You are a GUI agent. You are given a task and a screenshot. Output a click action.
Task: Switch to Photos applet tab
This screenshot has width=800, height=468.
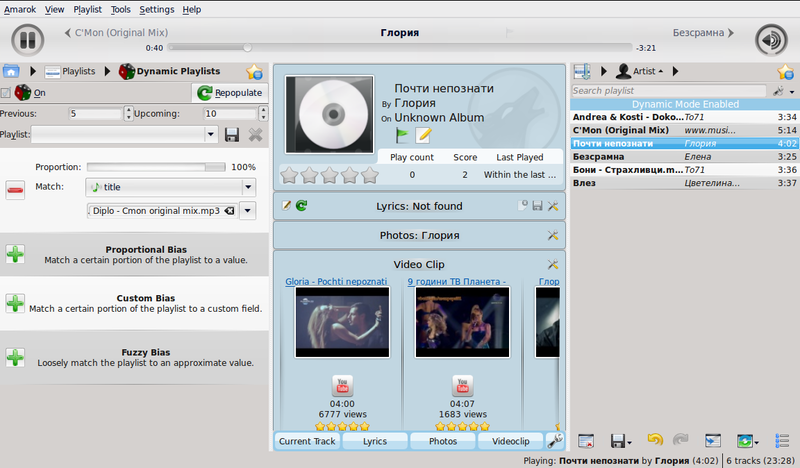443,441
